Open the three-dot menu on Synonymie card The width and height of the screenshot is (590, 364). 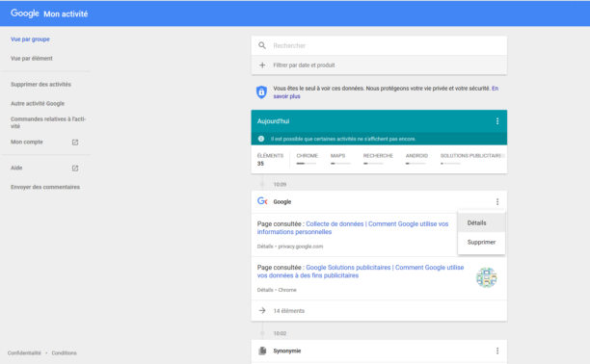(497, 351)
